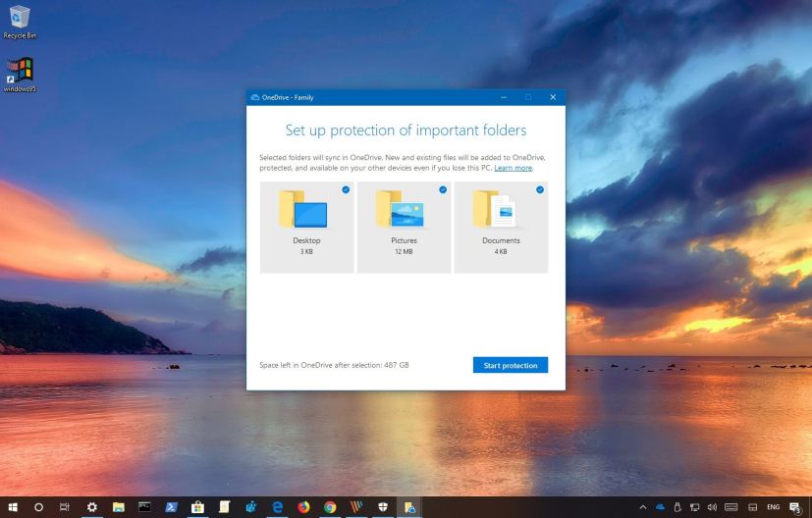Launch PowerShell from the taskbar
This screenshot has height=518, width=812.
point(171,507)
